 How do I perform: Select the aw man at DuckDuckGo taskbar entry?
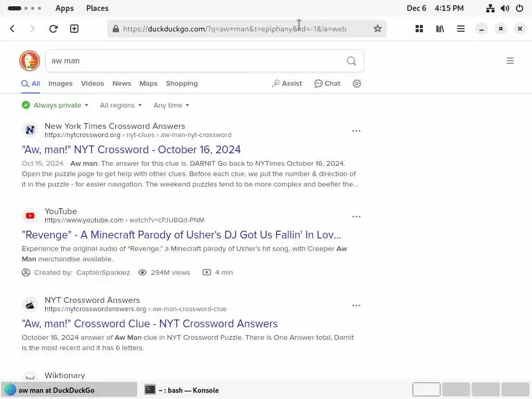click(69, 390)
